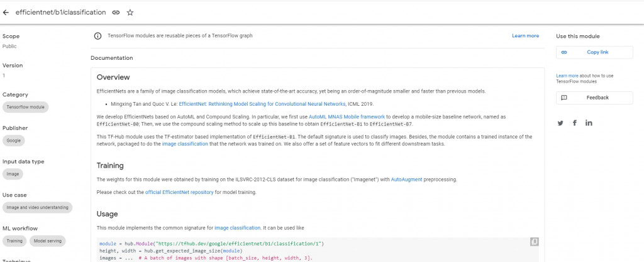Share the module on Facebook
The height and width of the screenshot is (262, 644).
(574, 123)
